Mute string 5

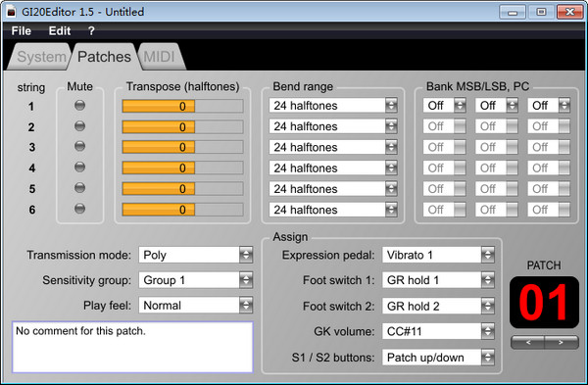pos(79,187)
